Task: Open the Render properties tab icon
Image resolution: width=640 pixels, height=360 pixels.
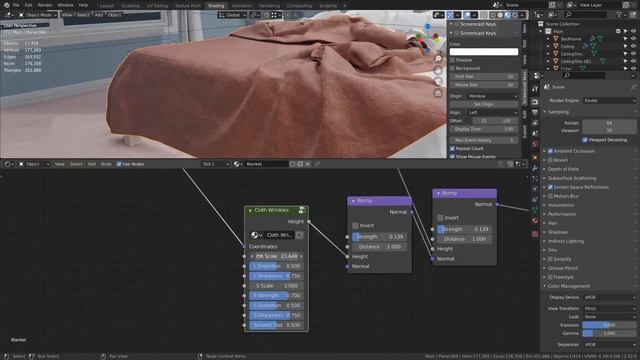Action: pyautogui.click(x=535, y=101)
